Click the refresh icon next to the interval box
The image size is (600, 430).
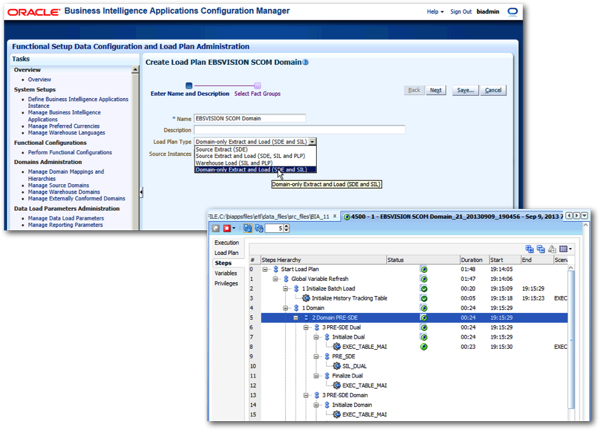pyautogui.click(x=259, y=228)
